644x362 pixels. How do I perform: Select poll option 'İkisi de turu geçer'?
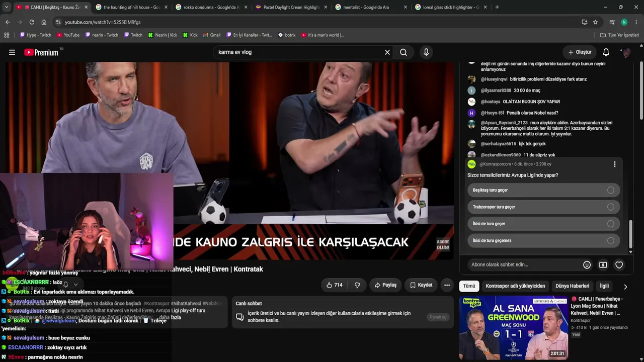[x=543, y=224]
